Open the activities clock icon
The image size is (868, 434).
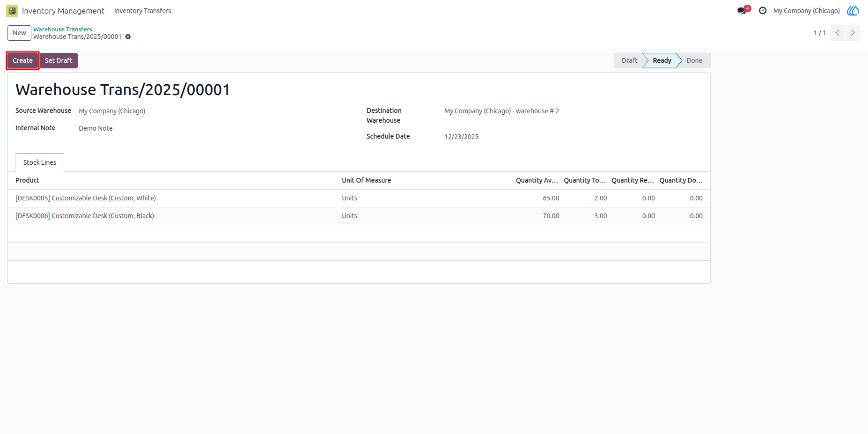763,11
